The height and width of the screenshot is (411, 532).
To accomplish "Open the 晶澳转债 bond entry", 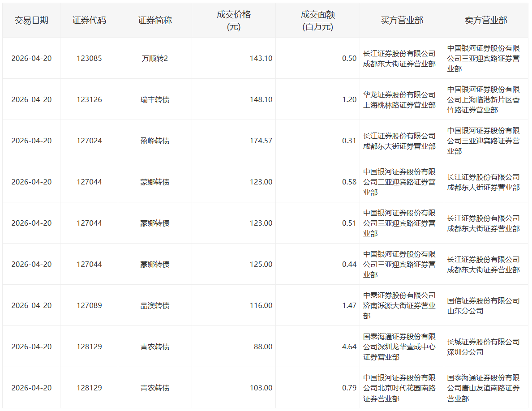I will 154,306.
